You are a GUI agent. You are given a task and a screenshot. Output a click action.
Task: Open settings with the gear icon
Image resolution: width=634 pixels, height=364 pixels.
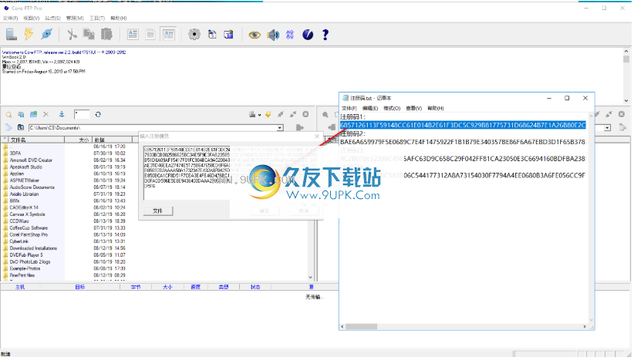pos(194,35)
